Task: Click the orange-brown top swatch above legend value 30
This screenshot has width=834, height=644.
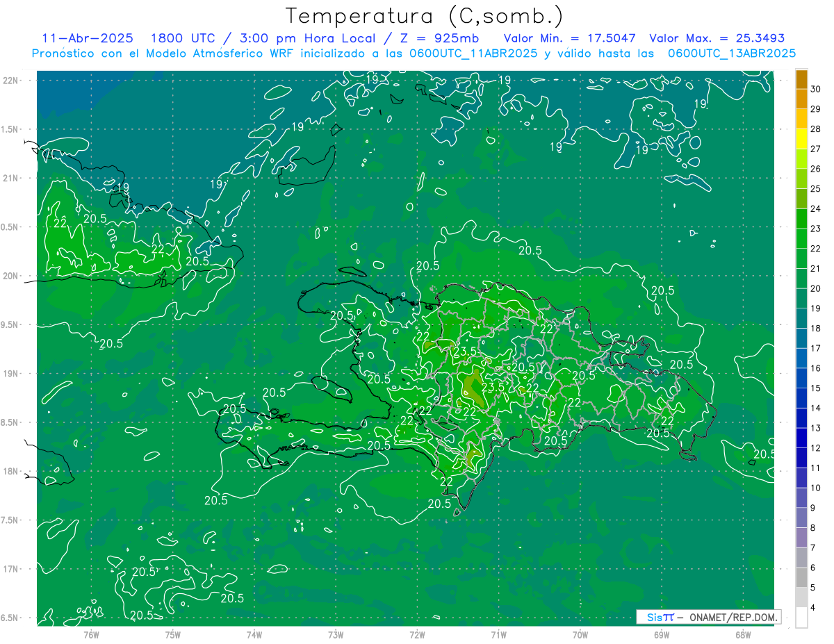Action: [801, 79]
